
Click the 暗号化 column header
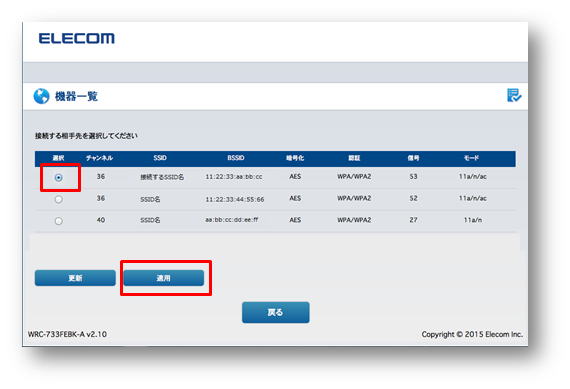pos(295,158)
